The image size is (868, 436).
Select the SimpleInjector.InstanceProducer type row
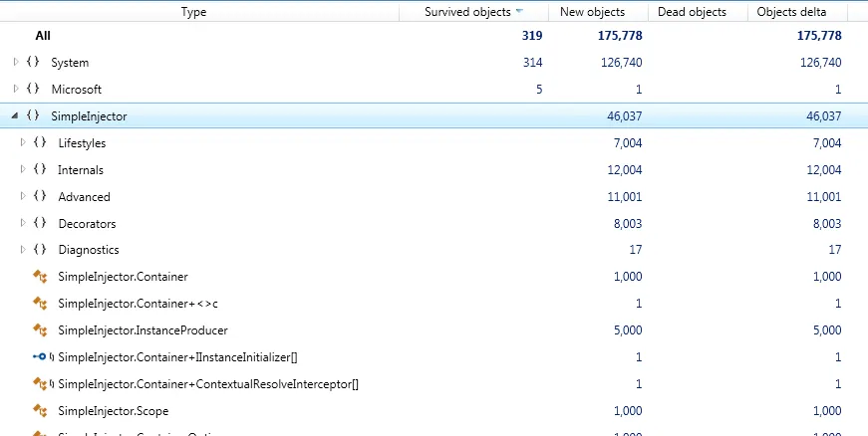434,329
